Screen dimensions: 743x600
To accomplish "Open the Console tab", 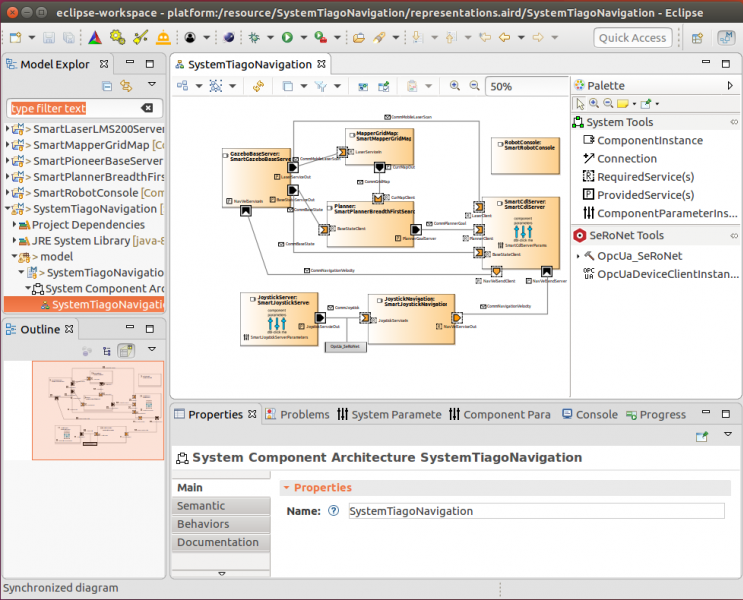I will 596,414.
